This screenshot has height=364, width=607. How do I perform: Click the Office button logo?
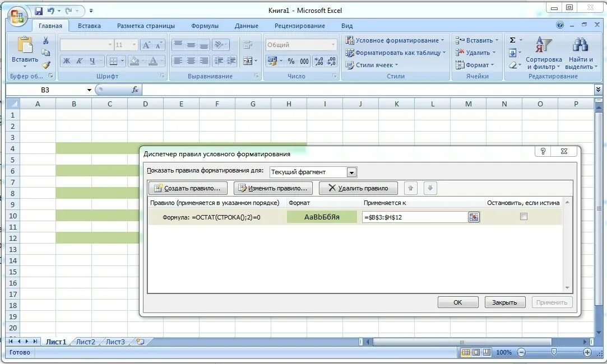(17, 16)
